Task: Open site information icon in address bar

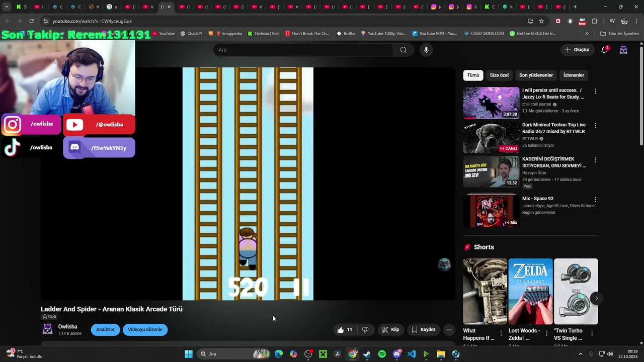Action: click(46, 21)
